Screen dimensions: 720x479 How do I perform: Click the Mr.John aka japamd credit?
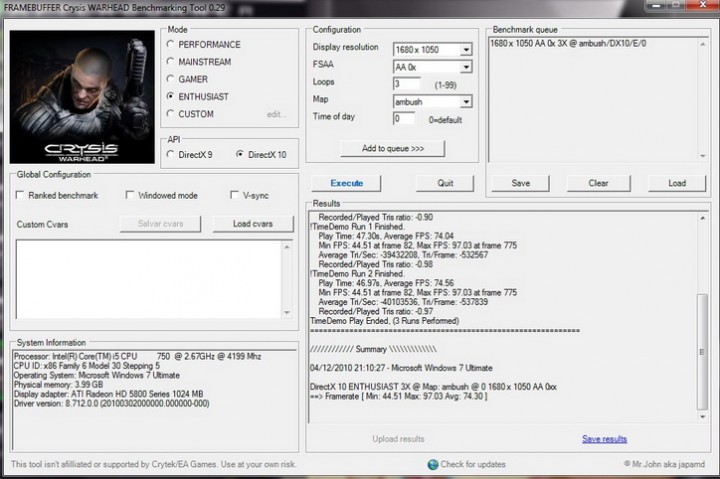(x=664, y=464)
